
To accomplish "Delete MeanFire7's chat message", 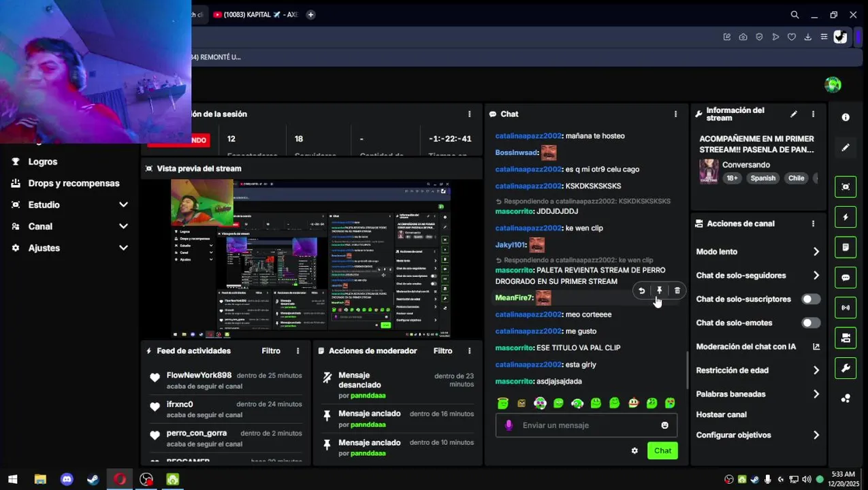I will click(x=677, y=291).
